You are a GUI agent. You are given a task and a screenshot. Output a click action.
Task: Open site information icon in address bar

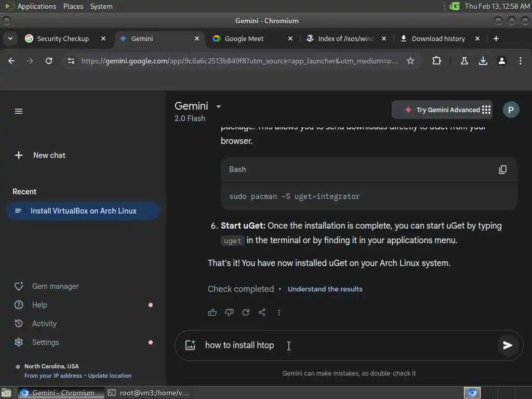click(x=71, y=61)
